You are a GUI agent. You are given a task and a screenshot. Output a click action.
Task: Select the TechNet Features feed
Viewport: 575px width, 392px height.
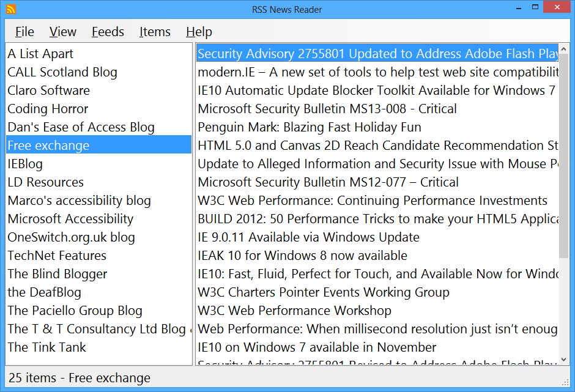[98, 255]
